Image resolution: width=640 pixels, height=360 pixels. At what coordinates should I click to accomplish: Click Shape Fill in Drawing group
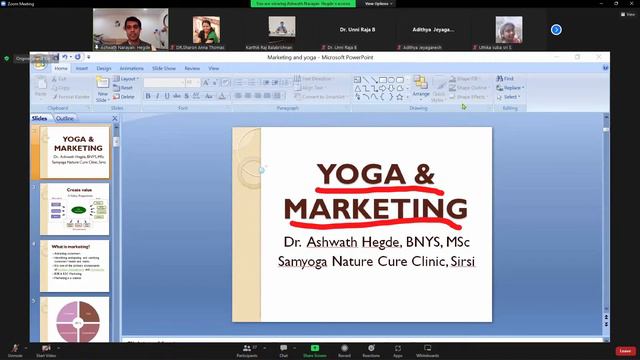point(464,78)
